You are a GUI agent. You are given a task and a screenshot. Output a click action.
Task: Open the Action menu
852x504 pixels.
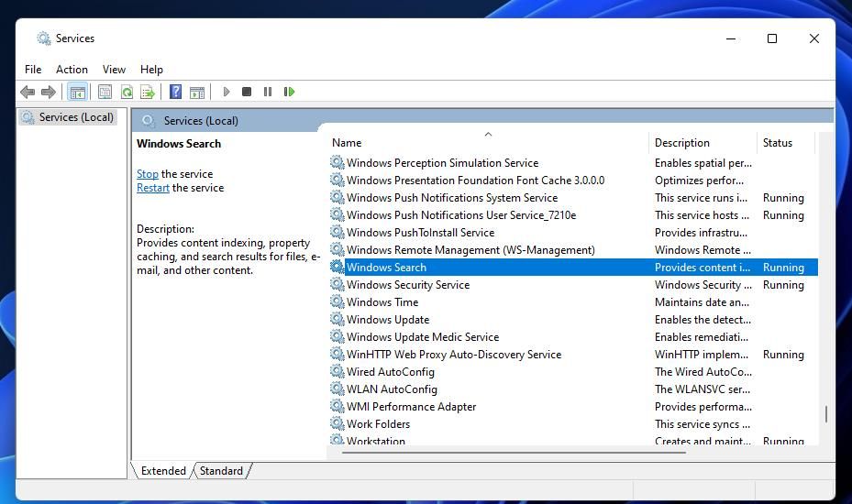click(72, 70)
